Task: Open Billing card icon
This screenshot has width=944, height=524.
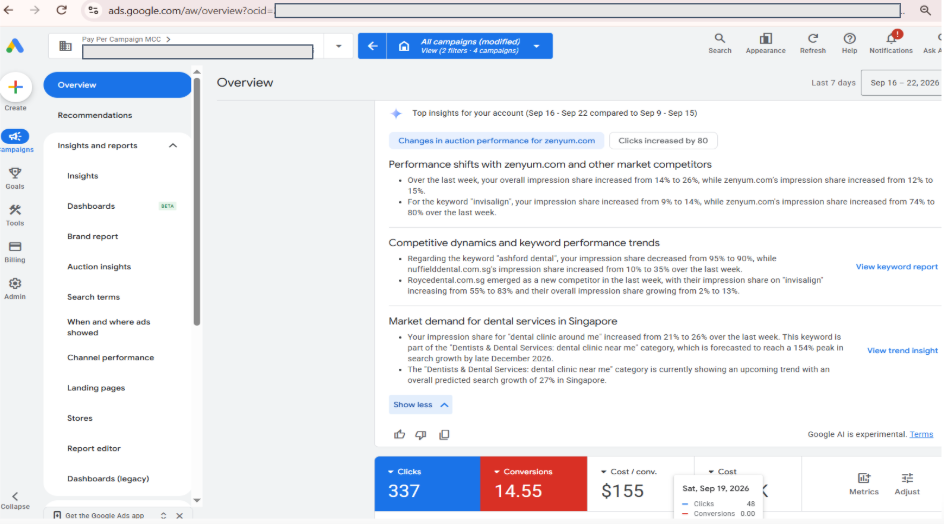Action: point(15,247)
